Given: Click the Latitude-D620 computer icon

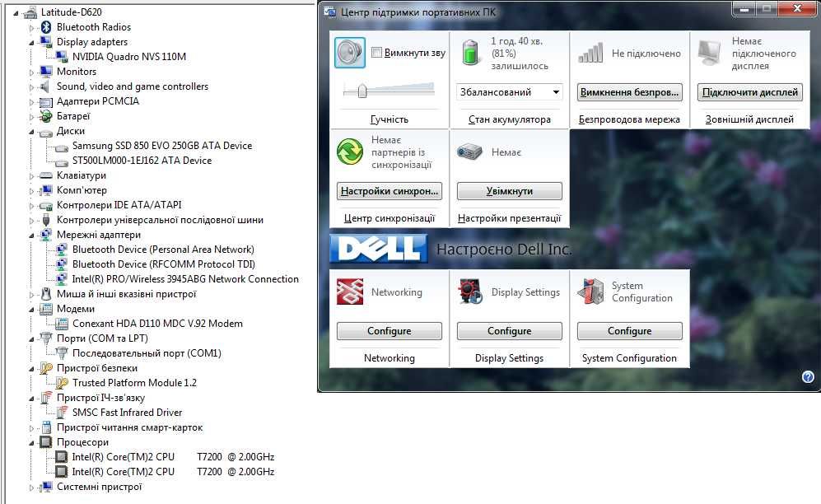Looking at the screenshot, I should tap(30, 12).
